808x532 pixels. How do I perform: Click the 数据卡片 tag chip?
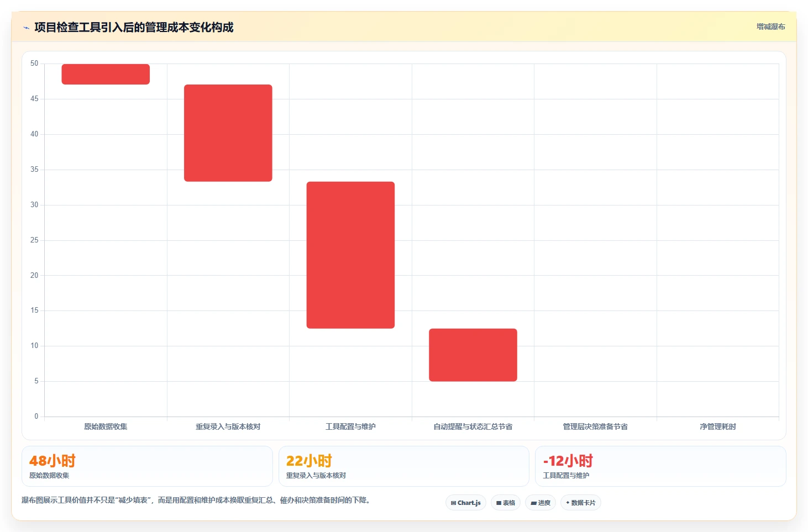tap(581, 503)
